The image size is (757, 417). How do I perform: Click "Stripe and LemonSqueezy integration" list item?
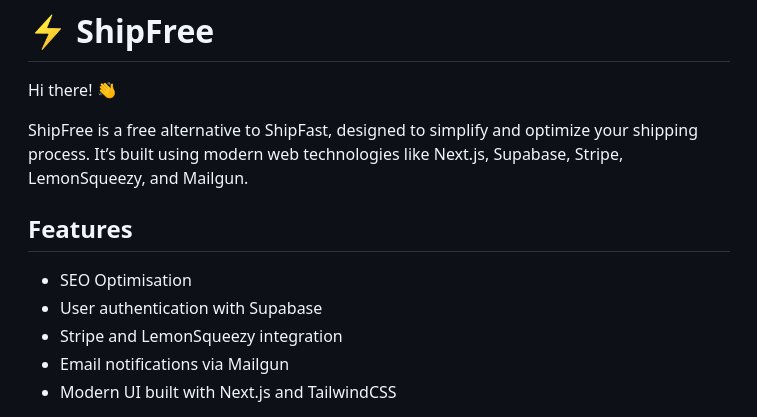click(x=200, y=337)
